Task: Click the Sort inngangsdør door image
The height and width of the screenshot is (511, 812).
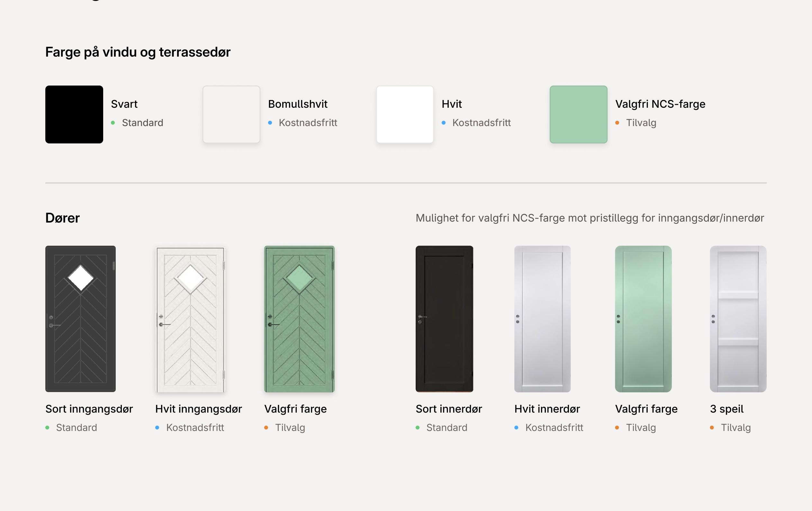Action: pos(81,319)
